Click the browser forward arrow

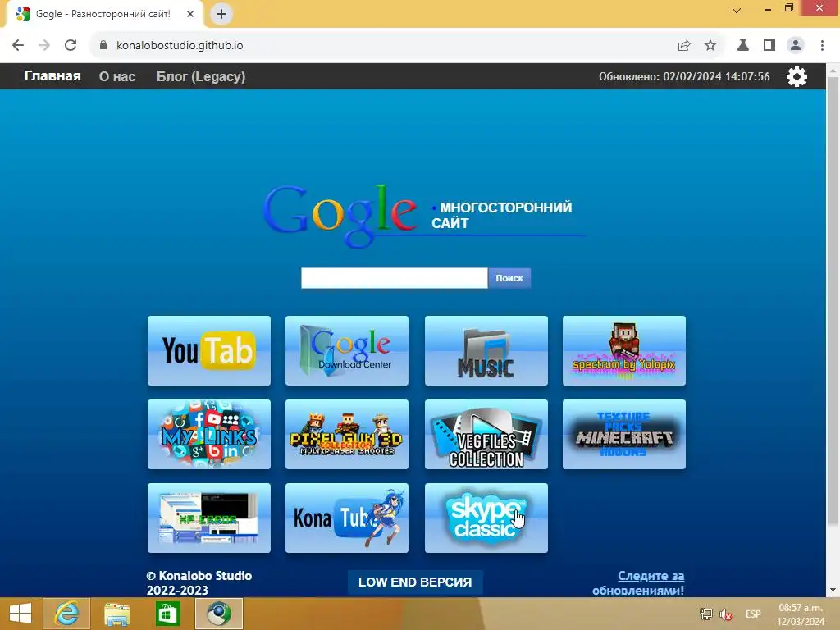44,46
